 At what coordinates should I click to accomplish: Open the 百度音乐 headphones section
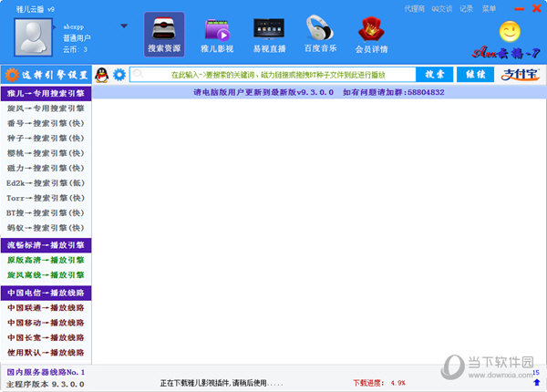click(320, 34)
